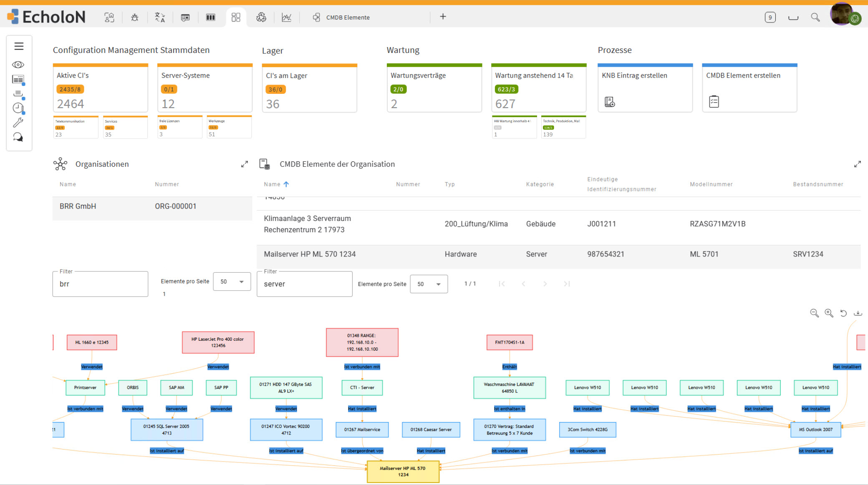Open the translation icon in top toolbar

click(x=160, y=17)
